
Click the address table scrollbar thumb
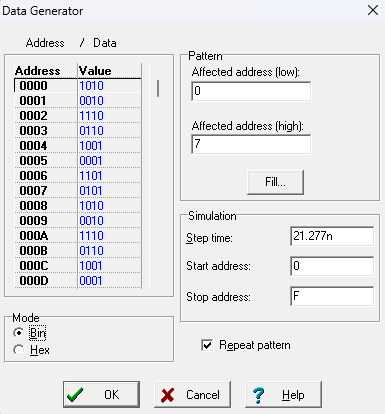pyautogui.click(x=158, y=88)
